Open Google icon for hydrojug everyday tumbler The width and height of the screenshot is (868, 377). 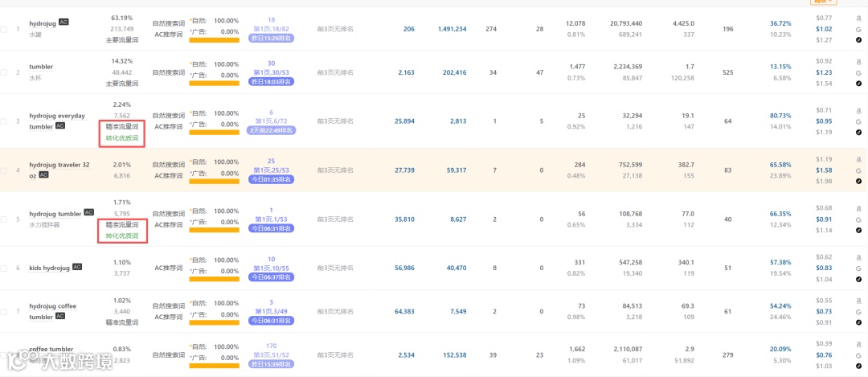(858, 121)
